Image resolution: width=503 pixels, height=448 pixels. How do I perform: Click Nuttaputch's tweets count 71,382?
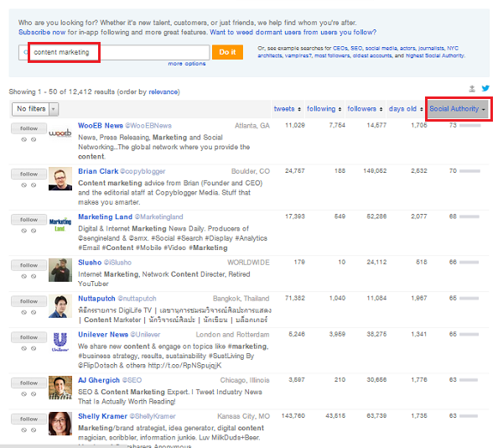pos(295,299)
